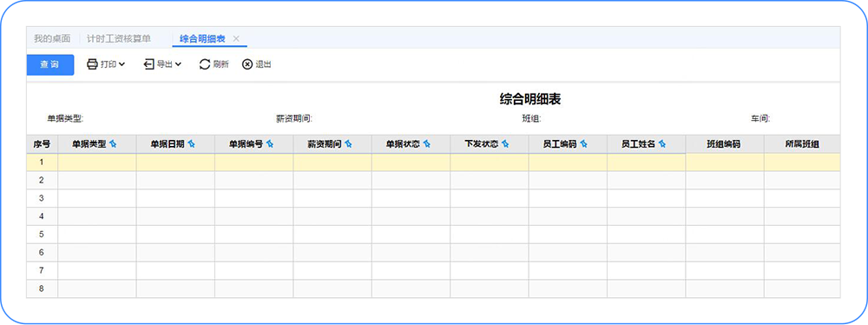Click 员工姓名 cell in row 3
Screen dimensions: 868x325
[646, 198]
